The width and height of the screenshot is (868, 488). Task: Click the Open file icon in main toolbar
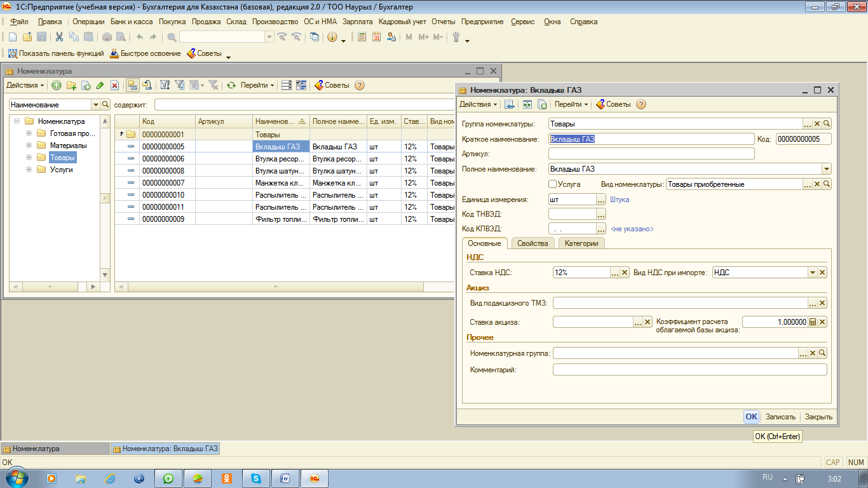pyautogui.click(x=27, y=37)
